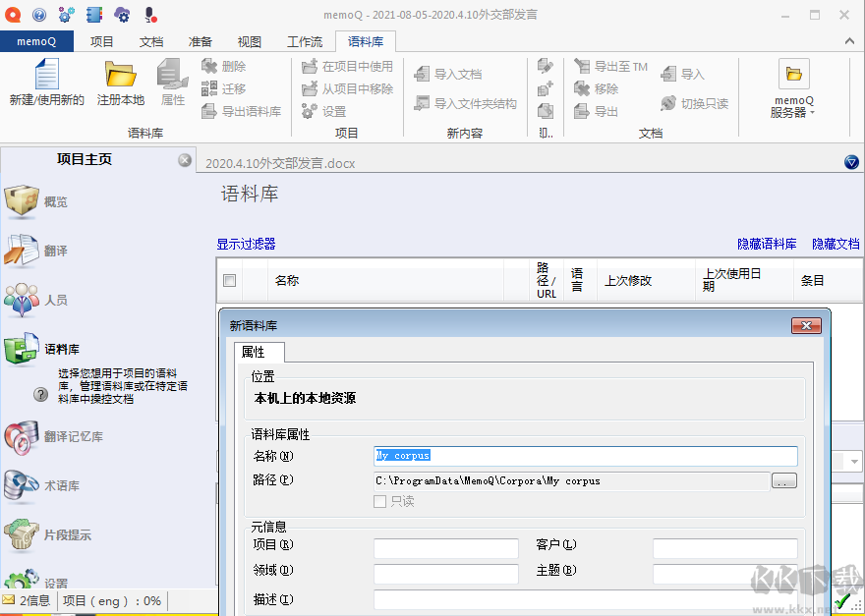Viewport: 865px width, 616px height.
Task: Click Hide corpus (隐藏语料库) link
Action: (767, 244)
